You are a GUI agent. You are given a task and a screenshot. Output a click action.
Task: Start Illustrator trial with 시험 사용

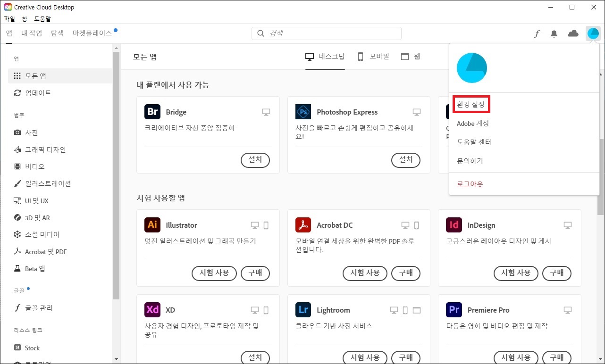(x=214, y=273)
